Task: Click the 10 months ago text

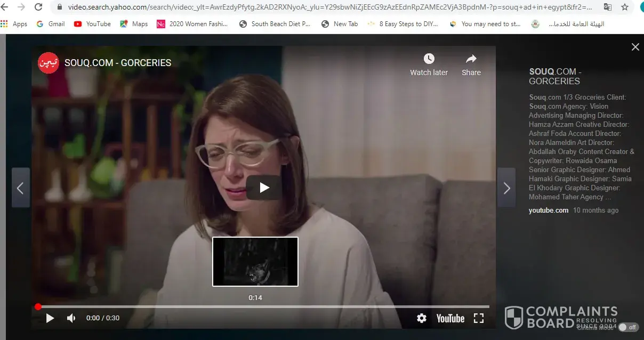Action: coord(596,211)
